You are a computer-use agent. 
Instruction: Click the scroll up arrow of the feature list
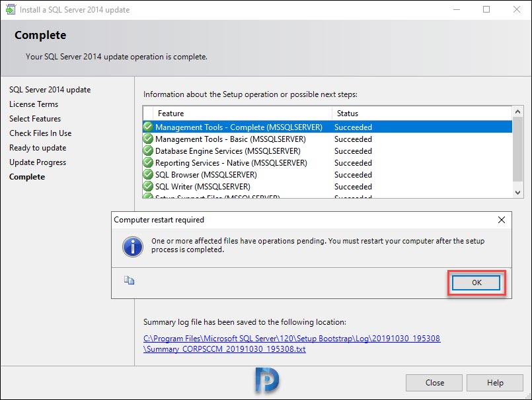click(x=517, y=112)
